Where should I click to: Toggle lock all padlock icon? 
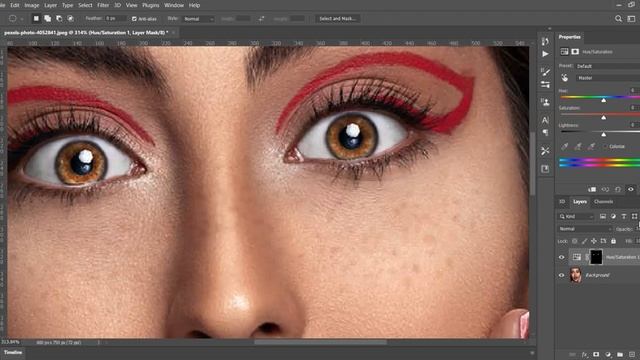click(613, 241)
